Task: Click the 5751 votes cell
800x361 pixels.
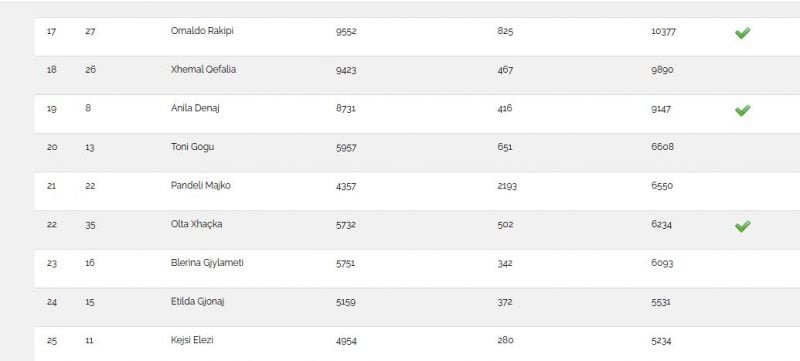Action: point(345,264)
